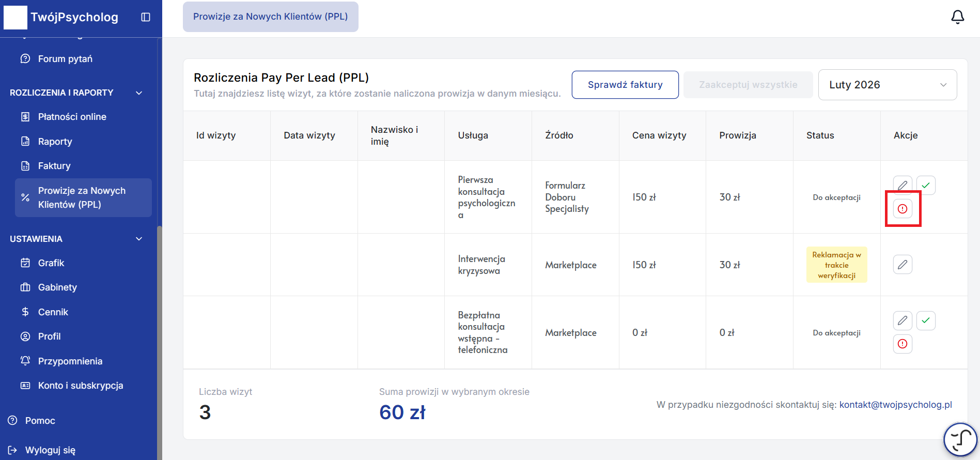Collapse the Rozliczenia i Raporty section
980x460 pixels.
pos(138,93)
